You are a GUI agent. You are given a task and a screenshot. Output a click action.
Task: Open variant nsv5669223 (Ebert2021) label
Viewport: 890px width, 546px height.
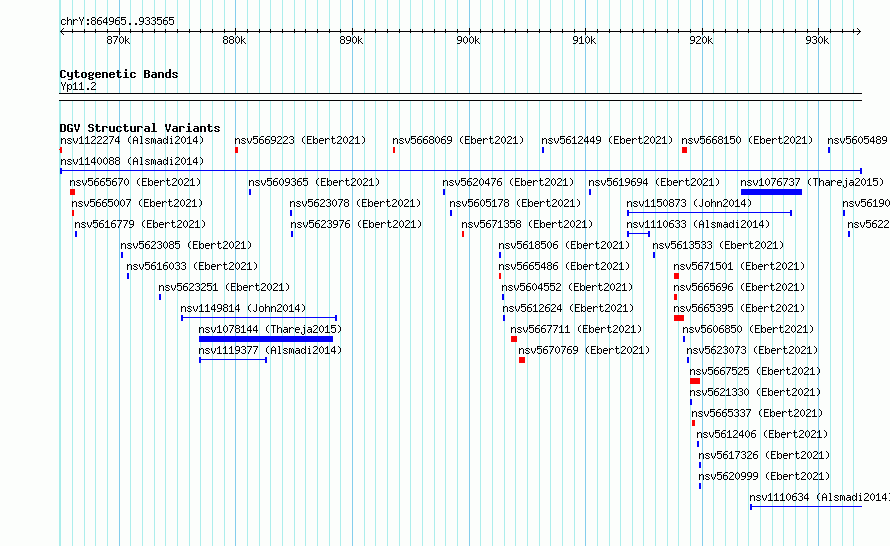pos(300,140)
